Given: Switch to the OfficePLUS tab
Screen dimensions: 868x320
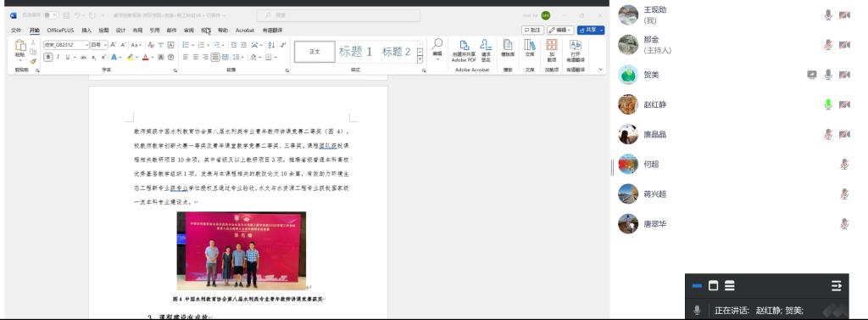Looking at the screenshot, I should 60,31.
